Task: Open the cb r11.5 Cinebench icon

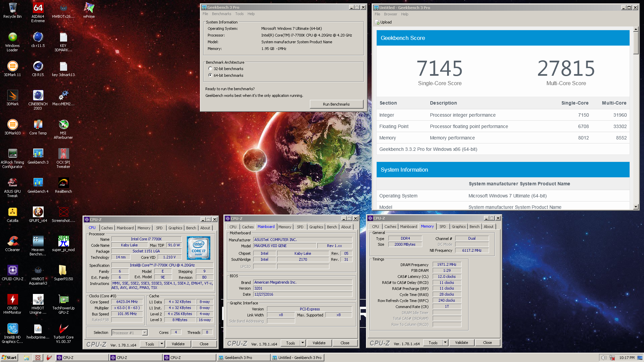Action: [38, 40]
